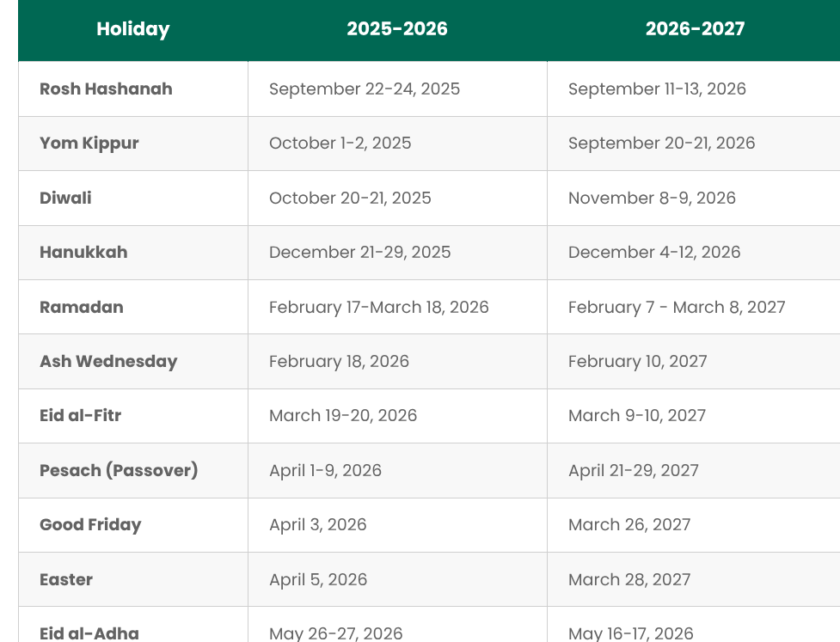Select the December 4-12, 2026 date cell
The image size is (840, 642).
(x=654, y=252)
